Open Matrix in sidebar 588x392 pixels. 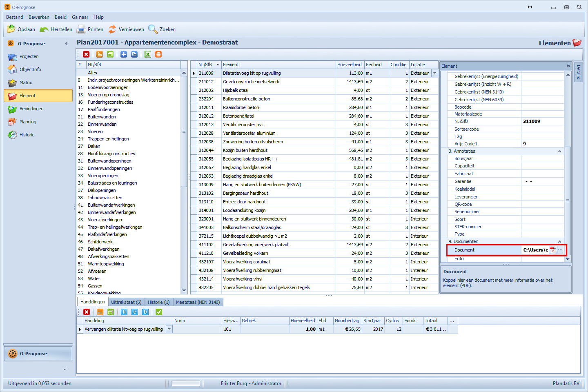pos(38,82)
